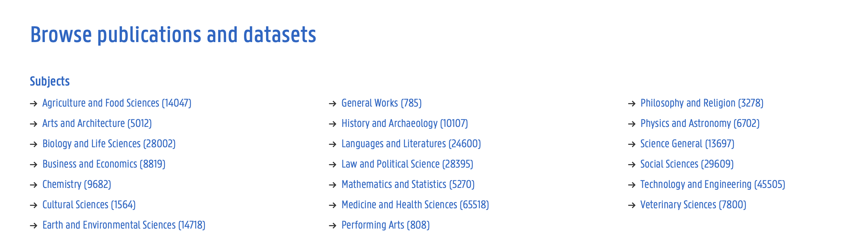Click the arrow icon beside Chemistry

pos(34,184)
